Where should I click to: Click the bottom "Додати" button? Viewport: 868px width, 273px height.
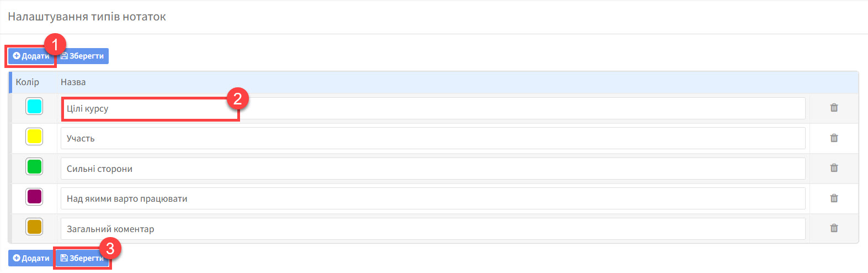31,258
